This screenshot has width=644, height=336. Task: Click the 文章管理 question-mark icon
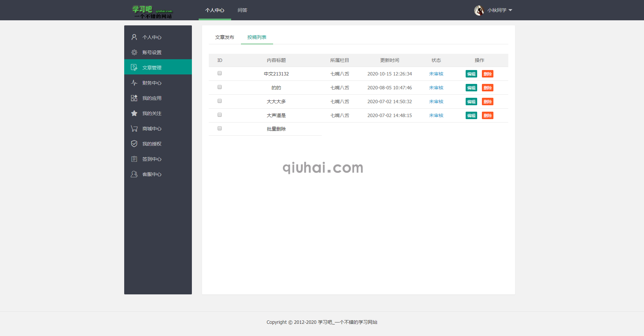[x=134, y=67]
